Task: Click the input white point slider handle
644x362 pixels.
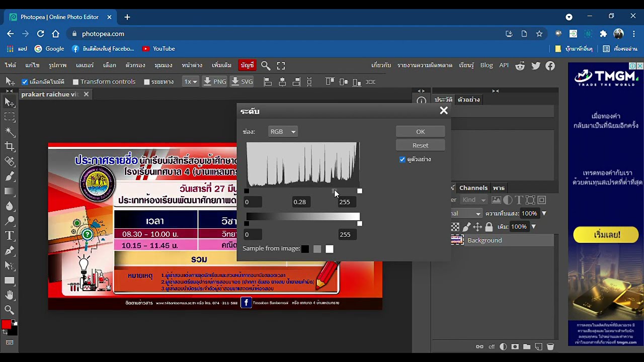Action: [360, 191]
